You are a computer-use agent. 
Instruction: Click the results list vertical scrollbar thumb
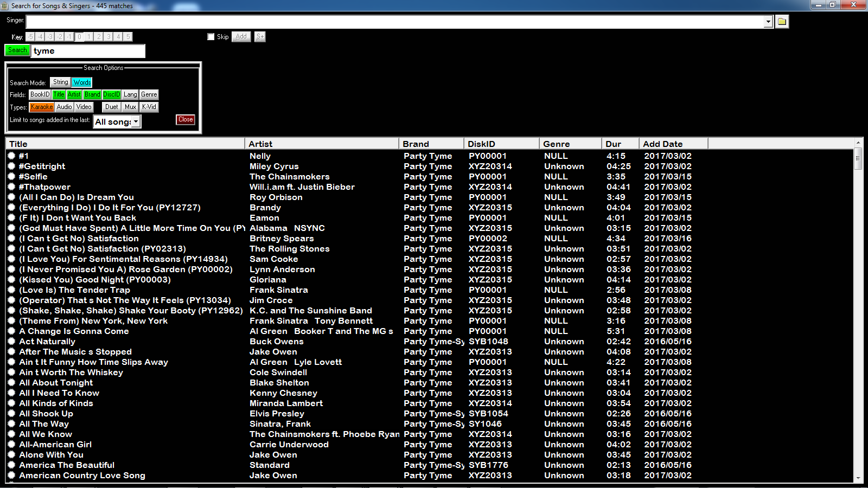point(858,159)
